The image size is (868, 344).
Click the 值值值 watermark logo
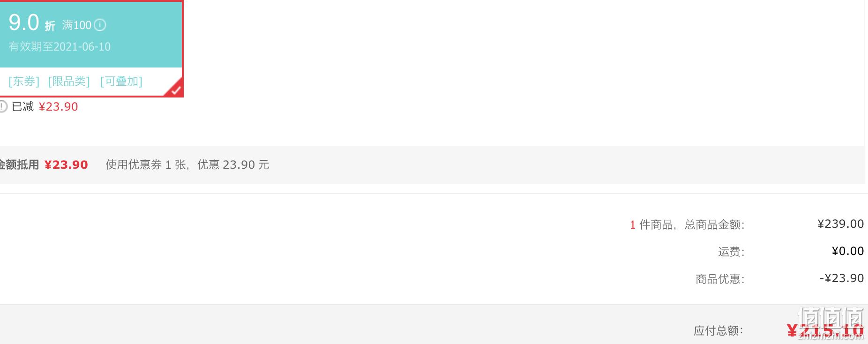(x=831, y=323)
